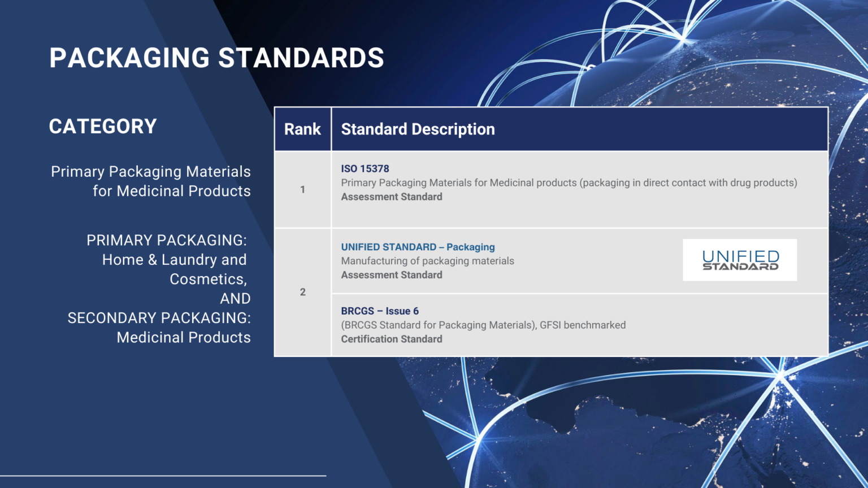The width and height of the screenshot is (868, 488).
Task: Select the PRIMARY PACKAGING category text
Action: pos(167,240)
